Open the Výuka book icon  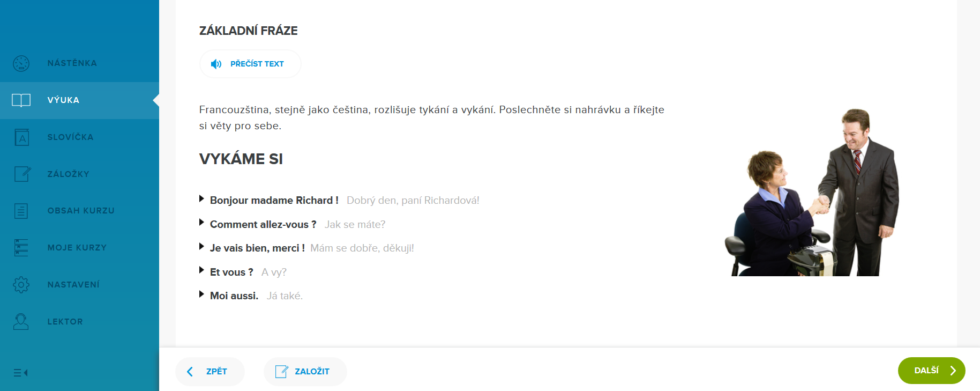(21, 100)
